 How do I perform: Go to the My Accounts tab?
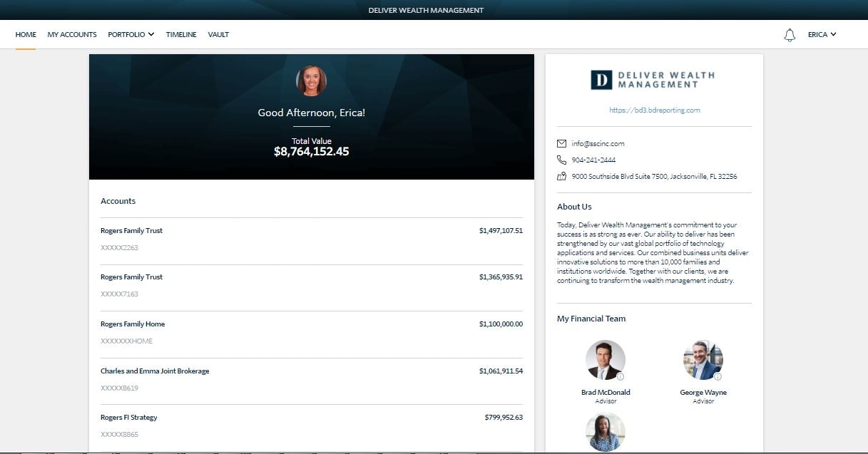click(x=72, y=34)
